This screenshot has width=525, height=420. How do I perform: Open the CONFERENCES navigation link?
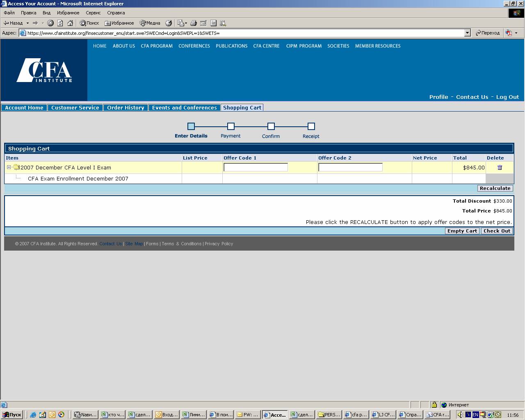point(194,46)
